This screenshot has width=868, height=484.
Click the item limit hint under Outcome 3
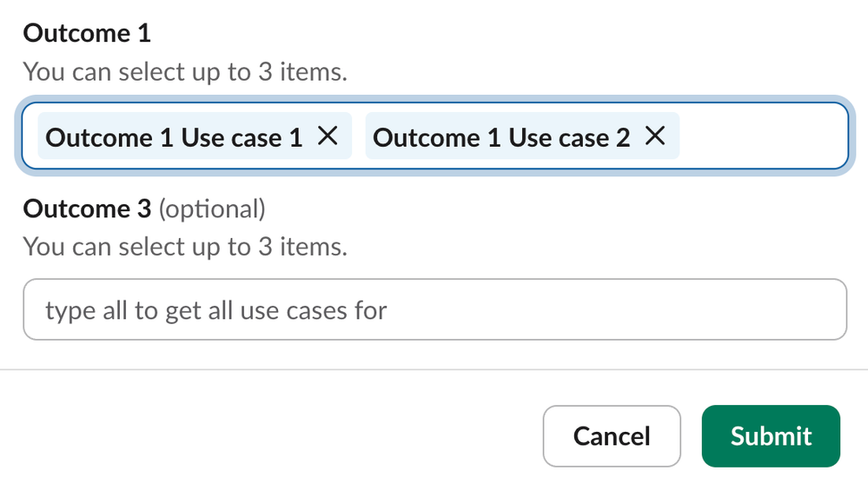[x=184, y=246]
